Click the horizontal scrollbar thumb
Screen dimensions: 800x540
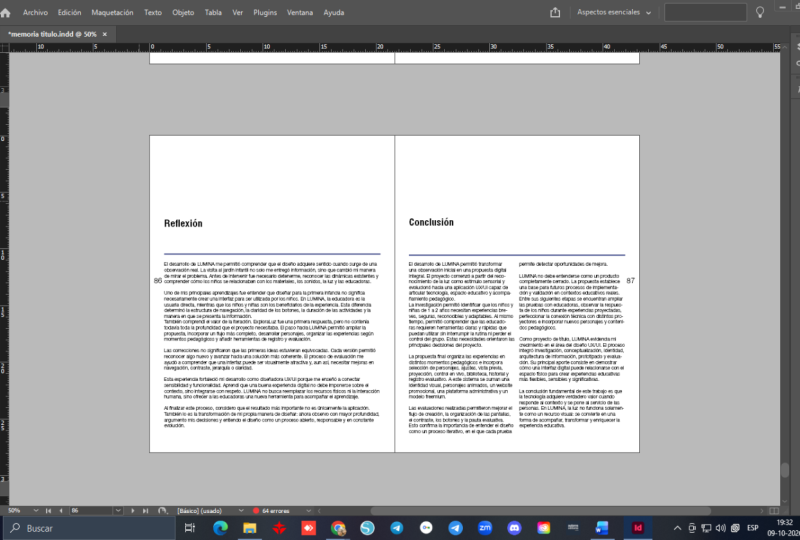tap(541, 510)
